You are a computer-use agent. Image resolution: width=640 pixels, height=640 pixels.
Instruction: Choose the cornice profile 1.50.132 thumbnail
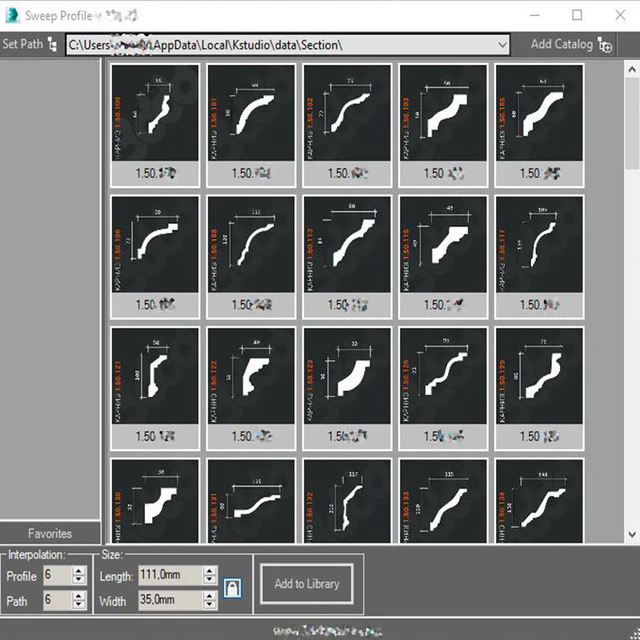347,500
